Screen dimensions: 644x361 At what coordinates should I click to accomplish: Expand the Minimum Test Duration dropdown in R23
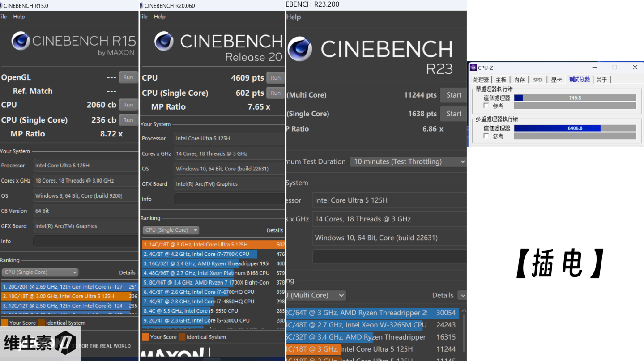(x=408, y=161)
